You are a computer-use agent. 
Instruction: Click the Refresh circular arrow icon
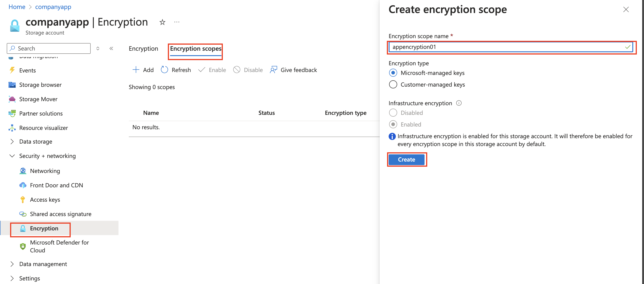pyautogui.click(x=164, y=70)
